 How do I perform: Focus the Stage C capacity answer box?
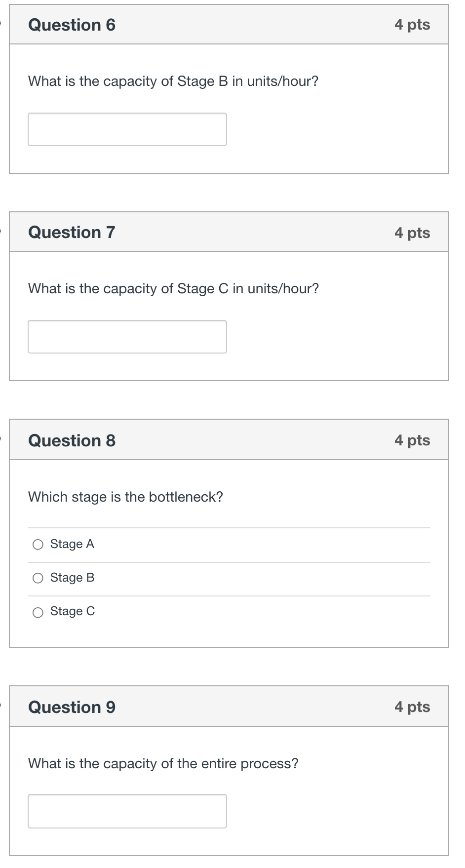coord(127,337)
